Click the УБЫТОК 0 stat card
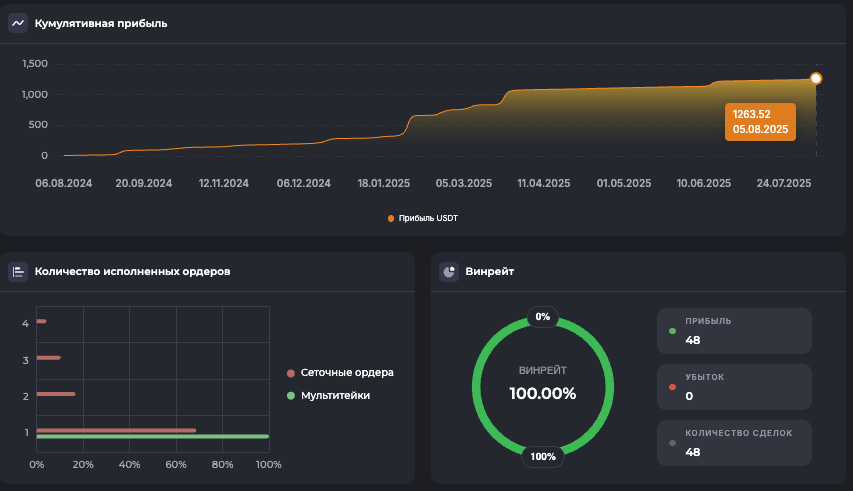853x491 pixels. coord(734,387)
